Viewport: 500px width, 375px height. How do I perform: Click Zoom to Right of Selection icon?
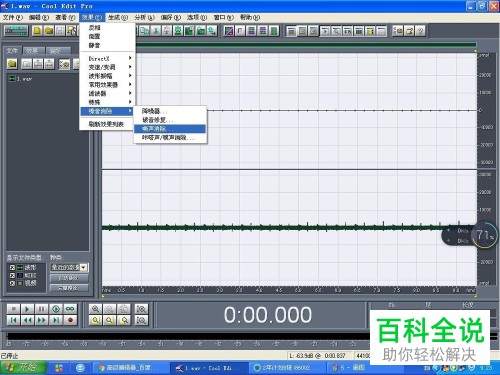click(x=124, y=320)
